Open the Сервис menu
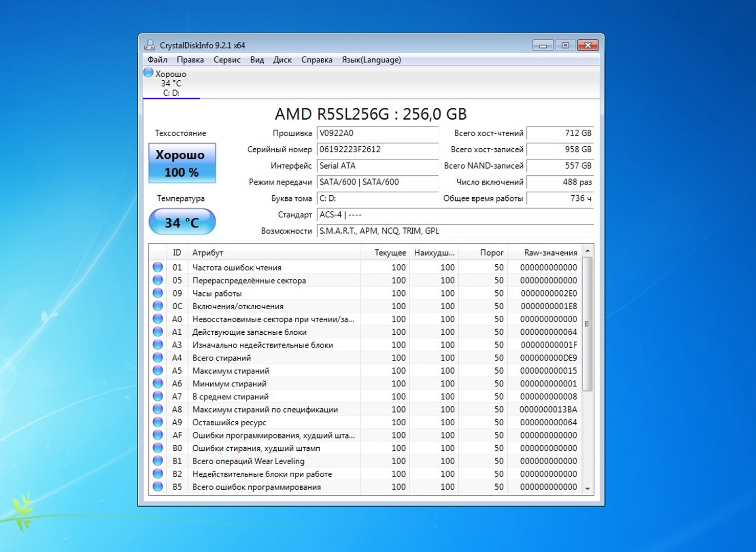The image size is (756, 552). [x=227, y=60]
